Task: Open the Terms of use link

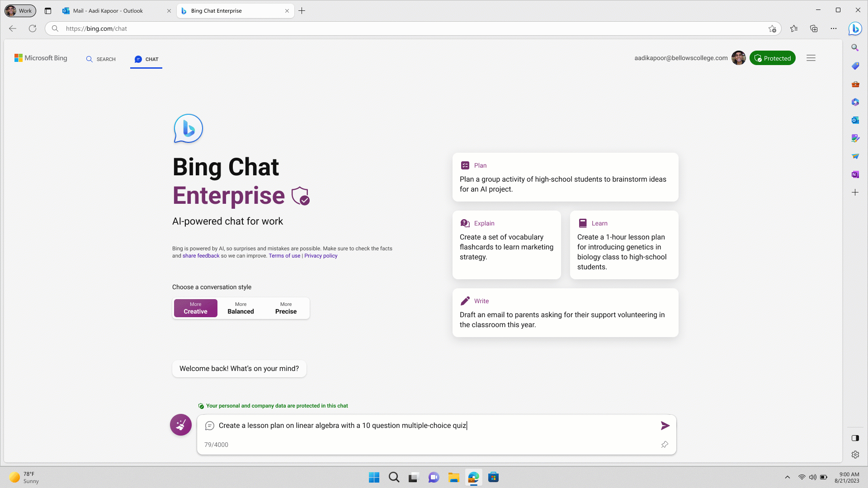Action: click(x=284, y=255)
